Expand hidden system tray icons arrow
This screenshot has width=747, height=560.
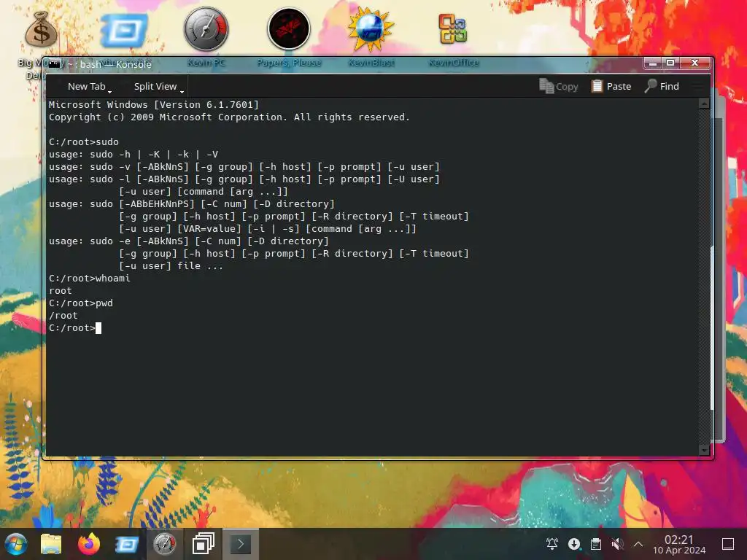[638, 544]
